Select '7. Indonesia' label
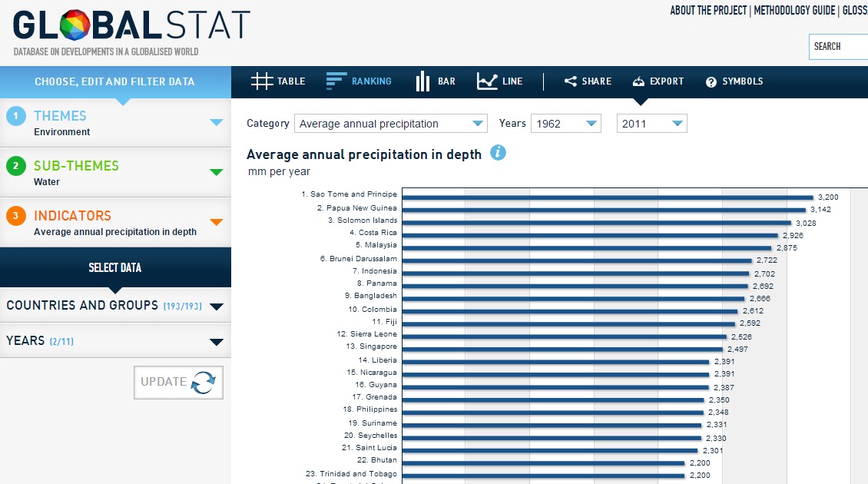Viewport: 868px width, 484px height. (x=375, y=270)
